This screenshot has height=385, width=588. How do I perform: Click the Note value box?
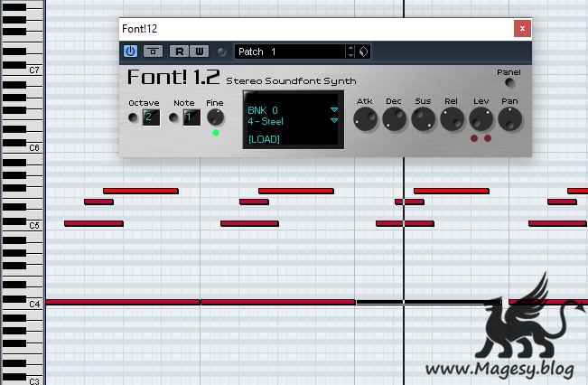click(x=191, y=117)
